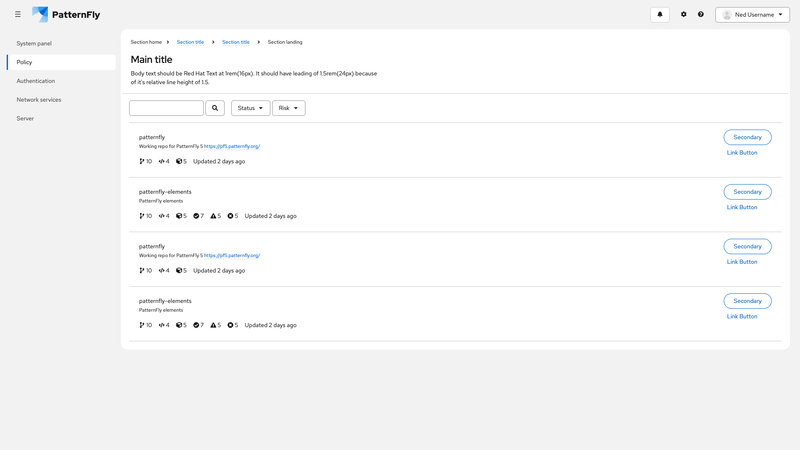
Task: Click Secondary button in last patternfly-elements row
Action: [x=747, y=301]
